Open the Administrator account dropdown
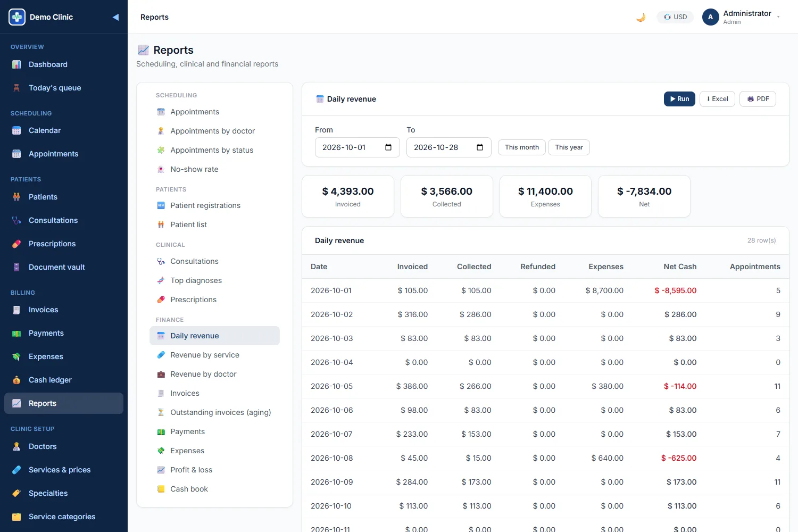Viewport: 798px width, 532px height. click(742, 17)
